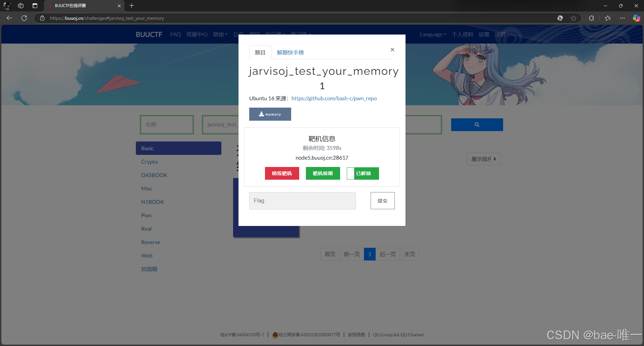The height and width of the screenshot is (346, 644).
Task: Click the 提交 flag submit button
Action: coord(382,200)
